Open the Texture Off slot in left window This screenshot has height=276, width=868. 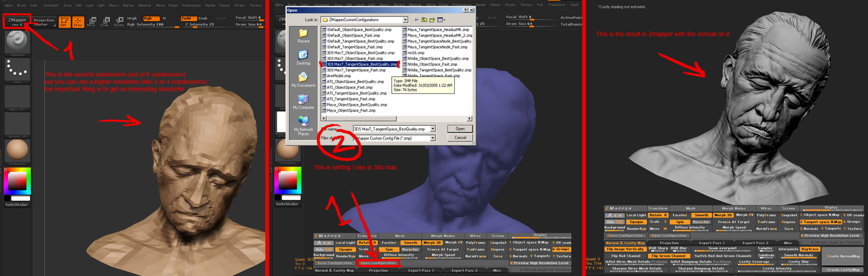[x=17, y=125]
